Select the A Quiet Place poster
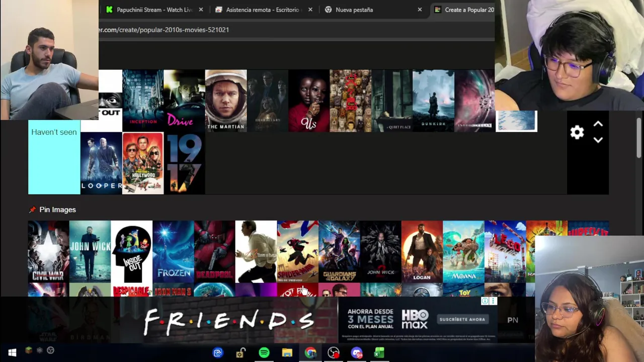Screen dimensions: 644x362 (391, 101)
